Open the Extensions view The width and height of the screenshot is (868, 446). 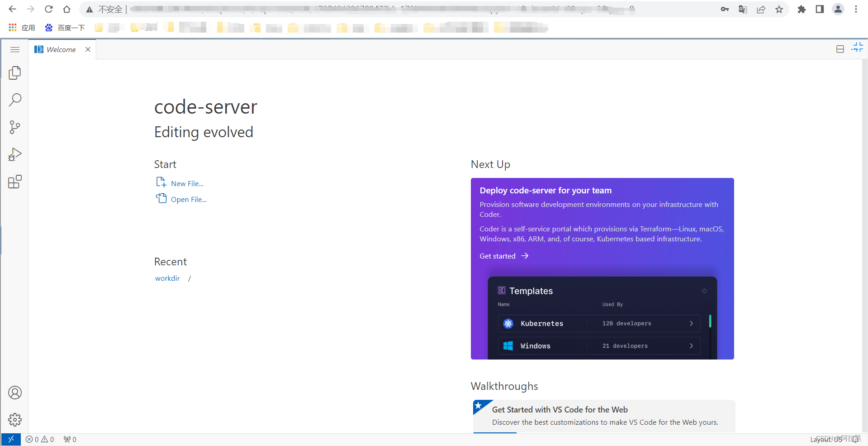pyautogui.click(x=15, y=182)
